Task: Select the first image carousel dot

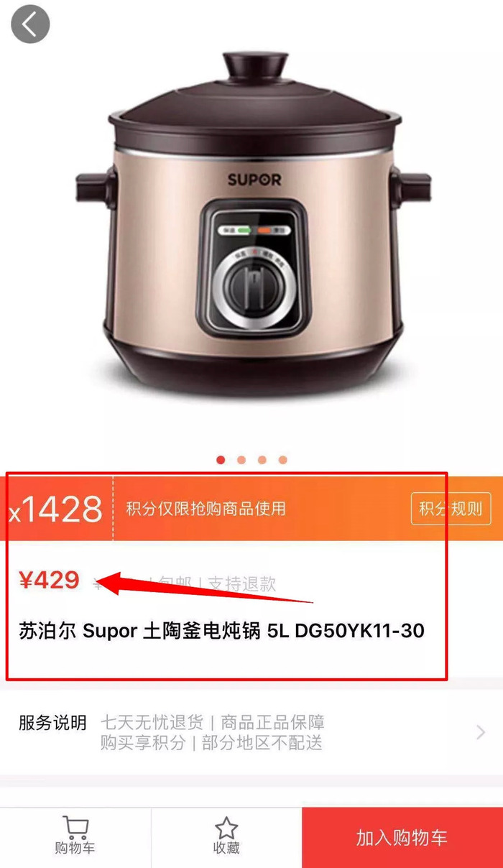Action: click(221, 460)
